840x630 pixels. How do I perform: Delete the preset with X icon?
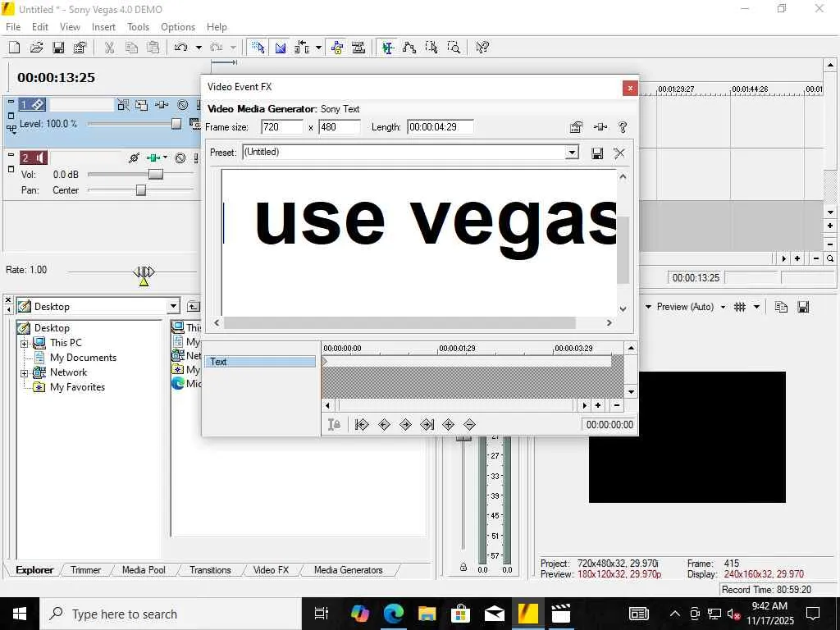pos(619,153)
